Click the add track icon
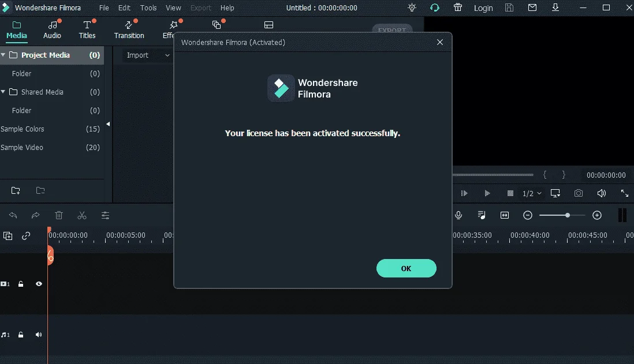 click(x=8, y=236)
